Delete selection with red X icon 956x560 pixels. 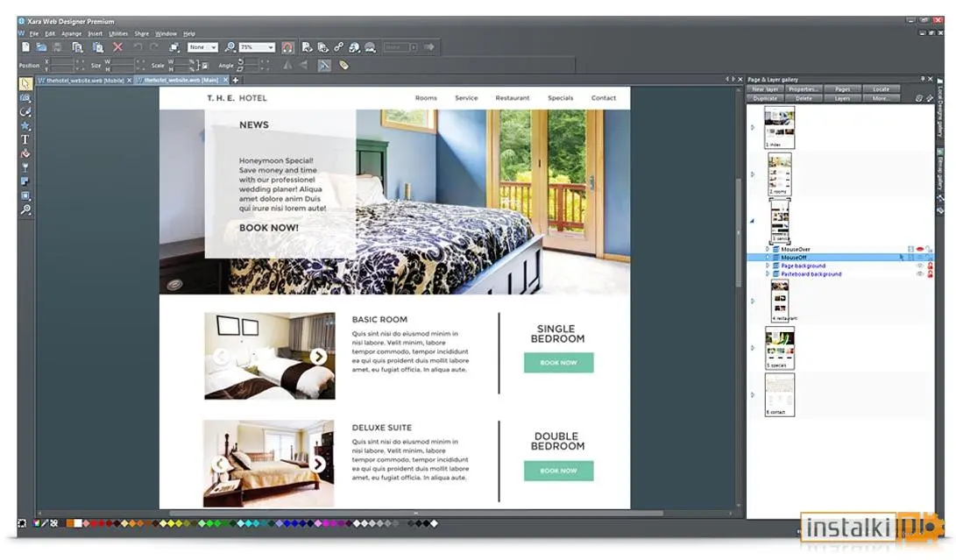(x=117, y=47)
